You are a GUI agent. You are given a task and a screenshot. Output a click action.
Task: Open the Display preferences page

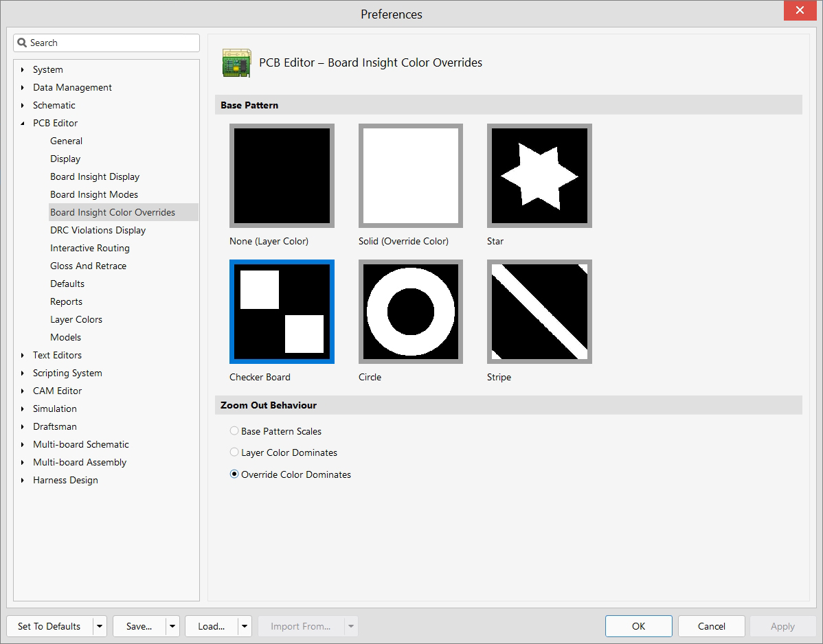65,159
